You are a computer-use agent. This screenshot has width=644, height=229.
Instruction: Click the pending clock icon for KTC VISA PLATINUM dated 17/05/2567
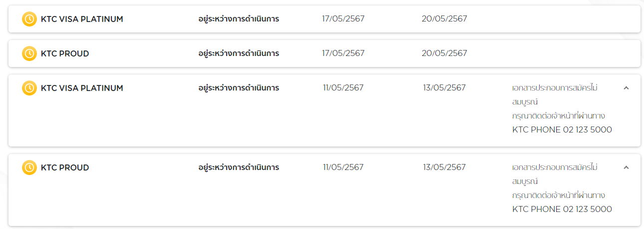(x=29, y=19)
